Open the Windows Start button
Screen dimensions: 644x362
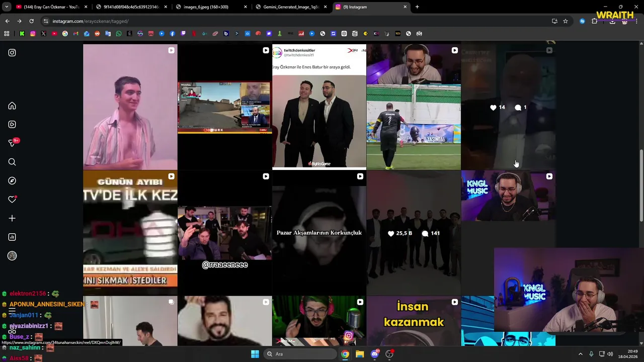pos(255,354)
